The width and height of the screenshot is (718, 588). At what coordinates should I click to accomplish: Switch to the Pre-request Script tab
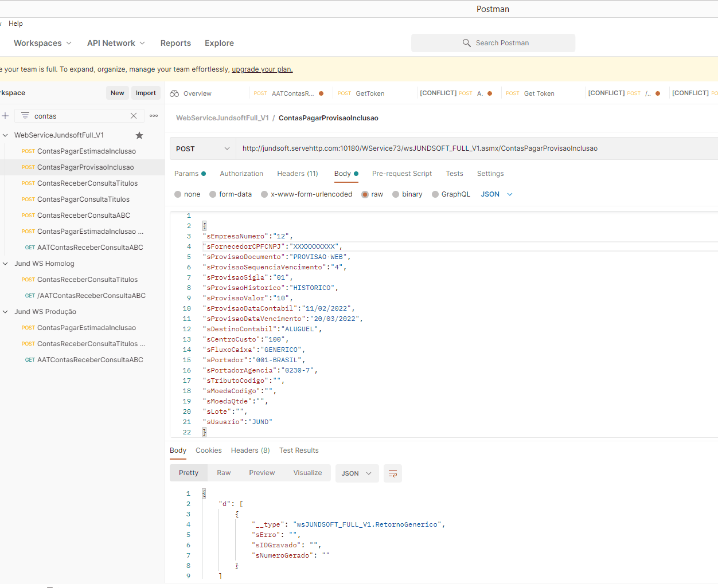pos(401,174)
